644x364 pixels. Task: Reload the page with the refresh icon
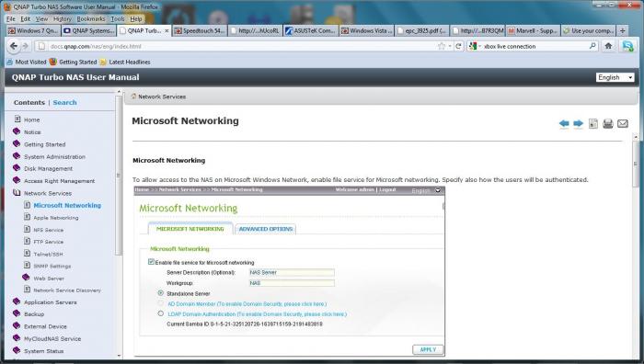[458, 46]
